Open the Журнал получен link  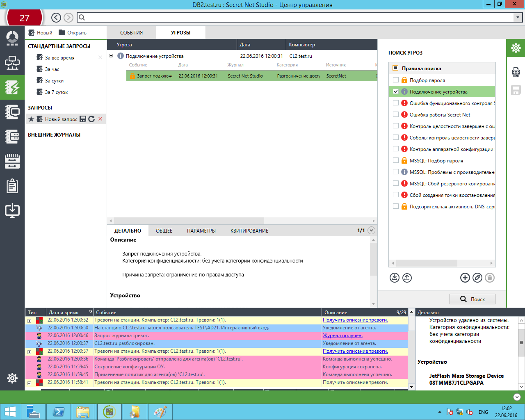[x=342, y=336]
